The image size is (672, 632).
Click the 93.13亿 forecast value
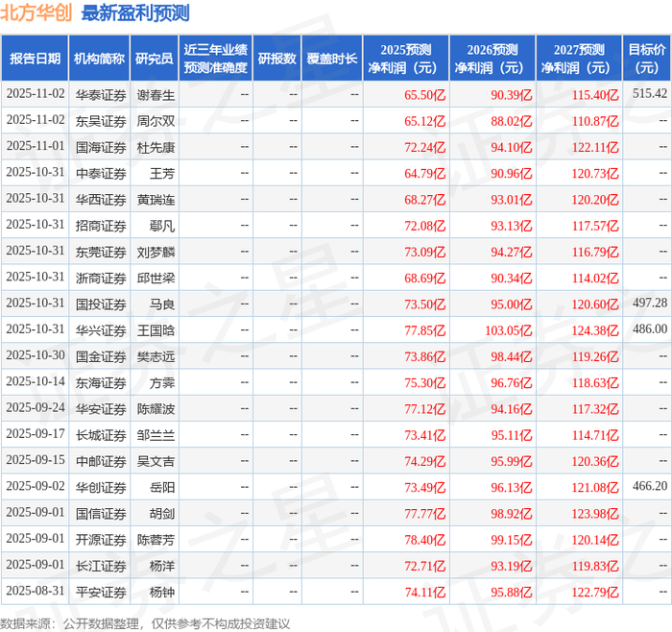512,226
